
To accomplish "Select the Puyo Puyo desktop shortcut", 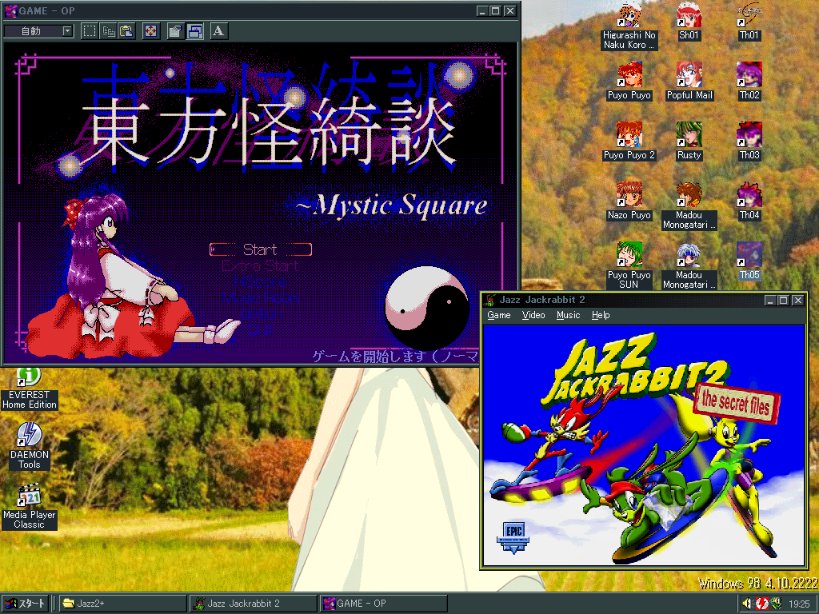I will [x=629, y=81].
